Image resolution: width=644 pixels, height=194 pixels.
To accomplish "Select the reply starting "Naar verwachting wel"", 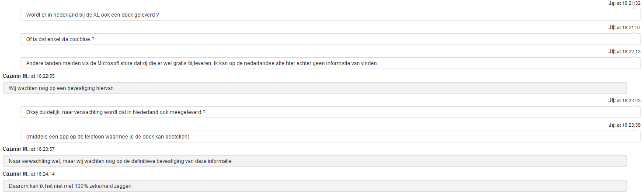I will (120, 161).
